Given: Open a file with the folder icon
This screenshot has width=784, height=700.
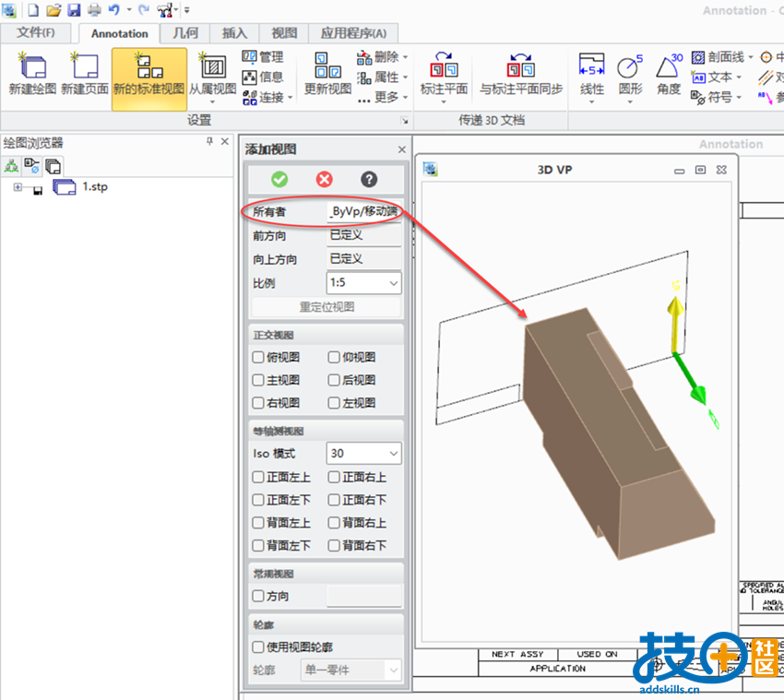Looking at the screenshot, I should point(53,9).
